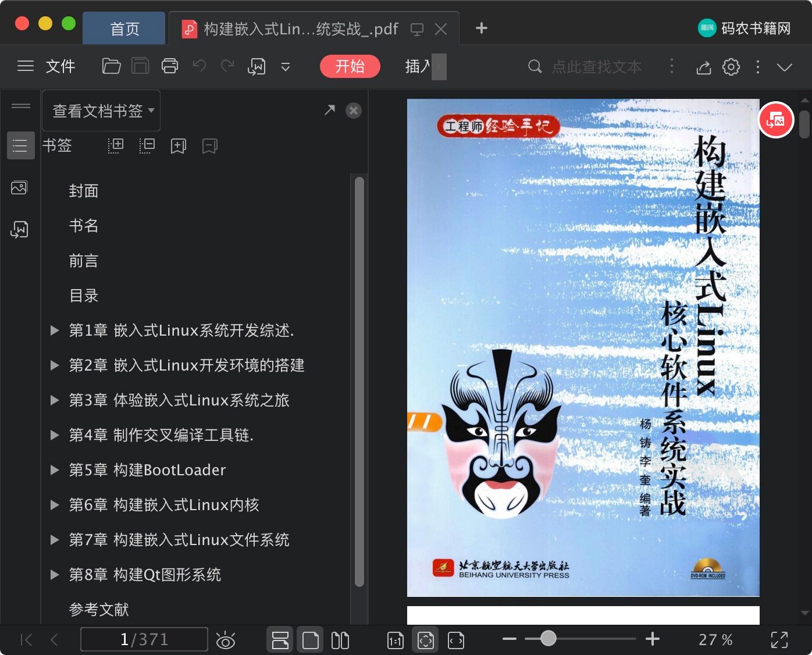The image size is (812, 655).
Task: Click the 点此查找文本 search field
Action: [x=597, y=67]
